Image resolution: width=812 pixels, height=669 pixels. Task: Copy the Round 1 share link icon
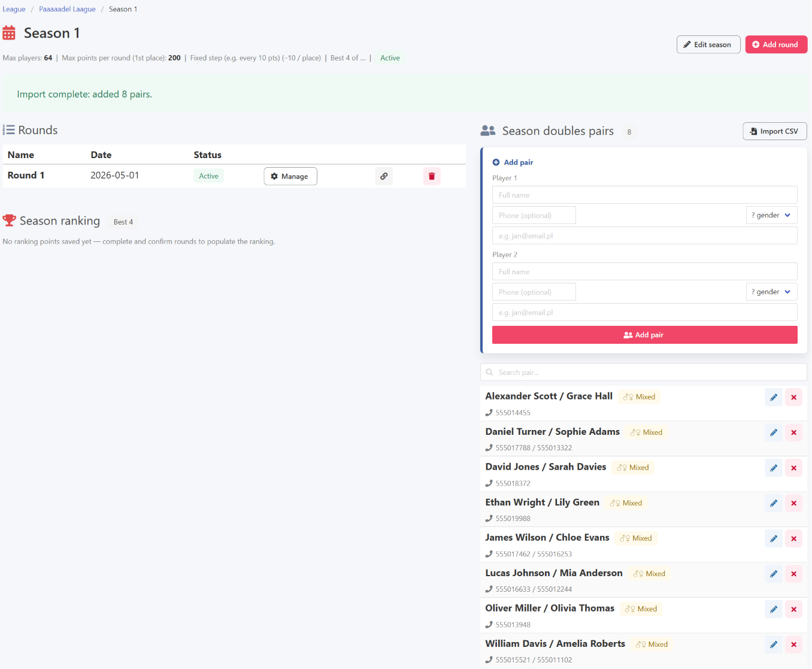pos(384,176)
